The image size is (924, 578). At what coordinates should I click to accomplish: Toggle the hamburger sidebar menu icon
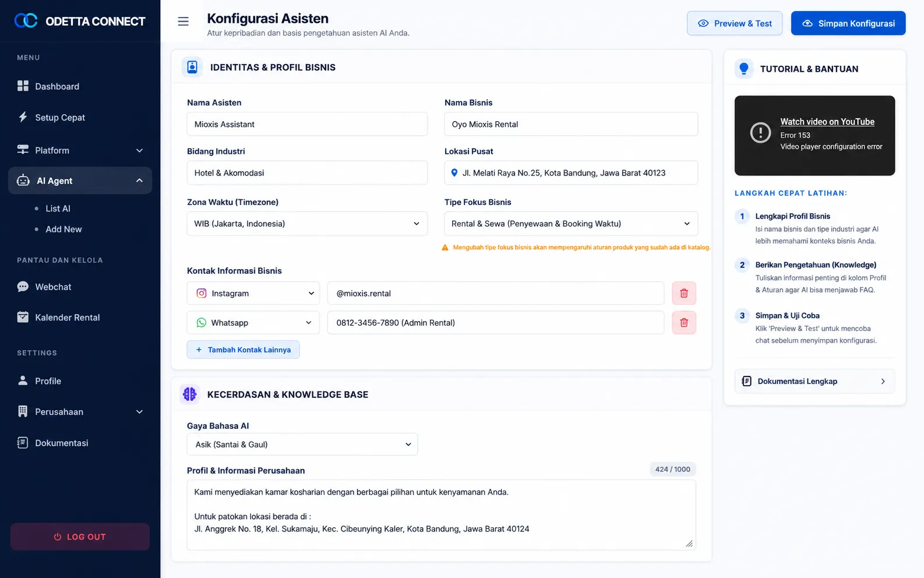[183, 22]
